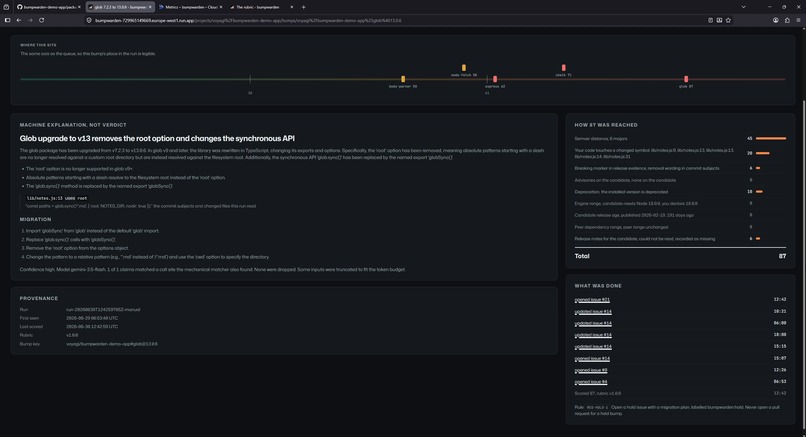Image resolution: width=806 pixels, height=437 pixels.
Task: Click the 'Glob upgrade to v13' heading
Action: [157, 138]
